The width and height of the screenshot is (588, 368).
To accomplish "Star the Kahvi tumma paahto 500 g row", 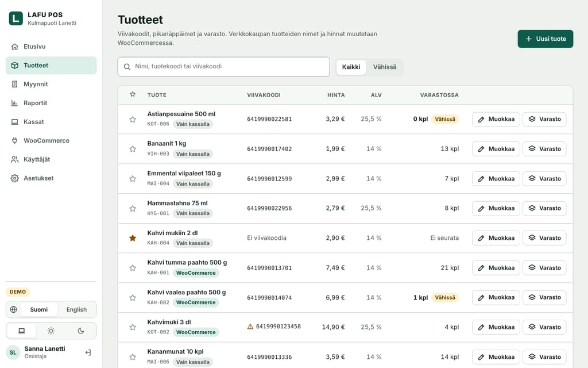I will coord(133,268).
